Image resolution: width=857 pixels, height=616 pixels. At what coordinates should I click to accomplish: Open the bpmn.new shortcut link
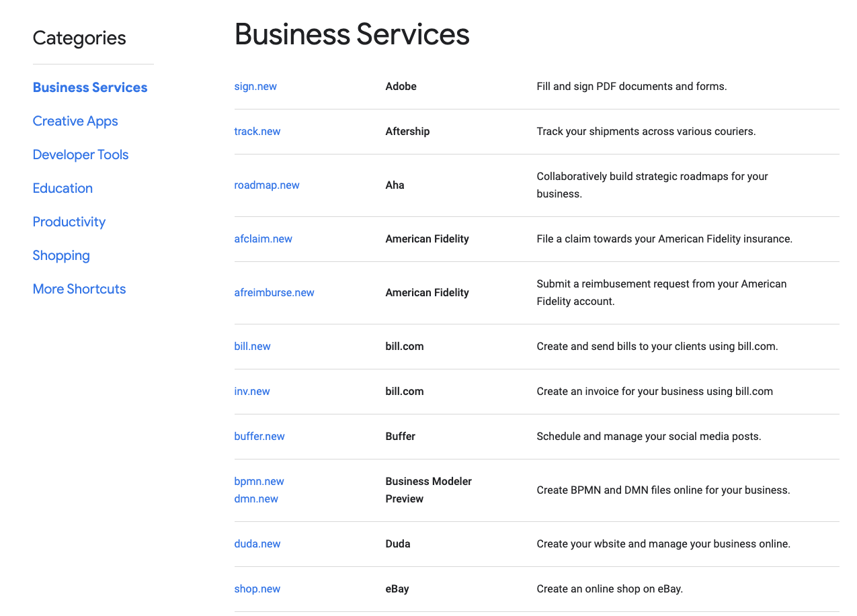pos(259,481)
